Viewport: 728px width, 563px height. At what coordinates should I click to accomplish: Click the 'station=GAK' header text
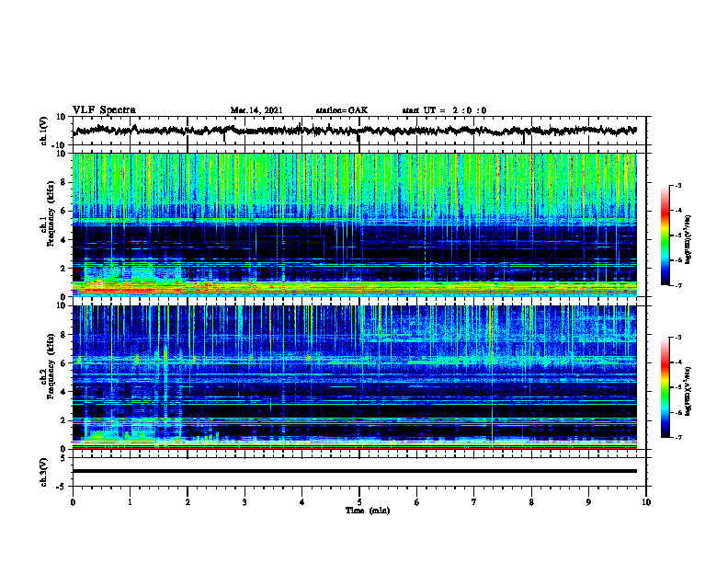pyautogui.click(x=342, y=110)
